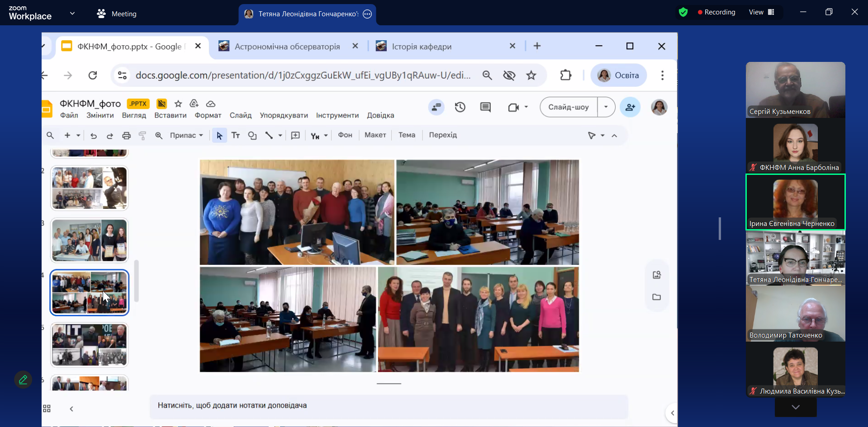Expand the line tool options arrow
The image size is (868, 427).
280,136
